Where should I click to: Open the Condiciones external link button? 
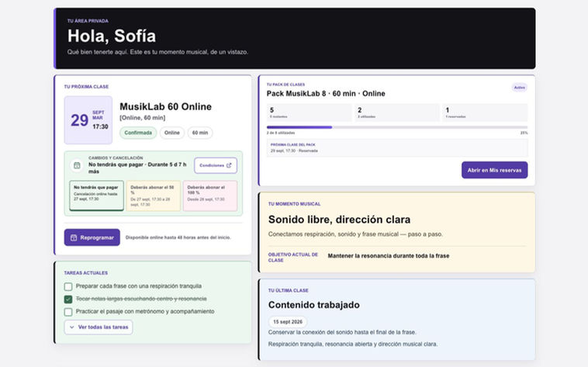coord(216,165)
